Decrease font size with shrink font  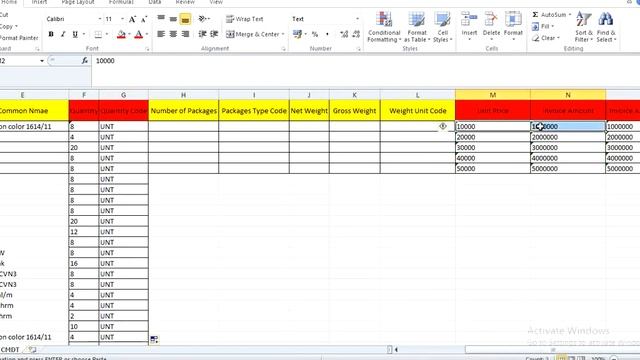(x=144, y=19)
